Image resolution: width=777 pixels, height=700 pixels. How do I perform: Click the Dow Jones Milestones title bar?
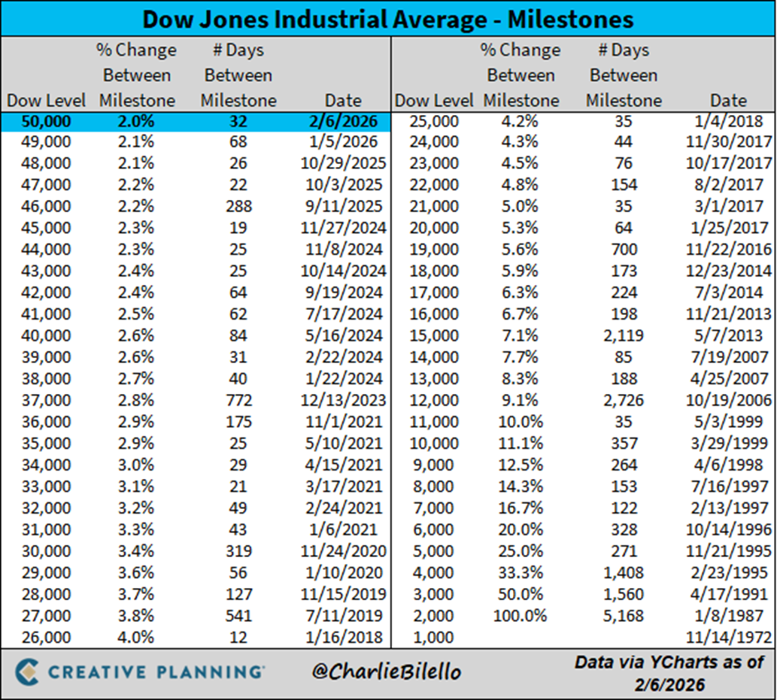click(x=388, y=18)
